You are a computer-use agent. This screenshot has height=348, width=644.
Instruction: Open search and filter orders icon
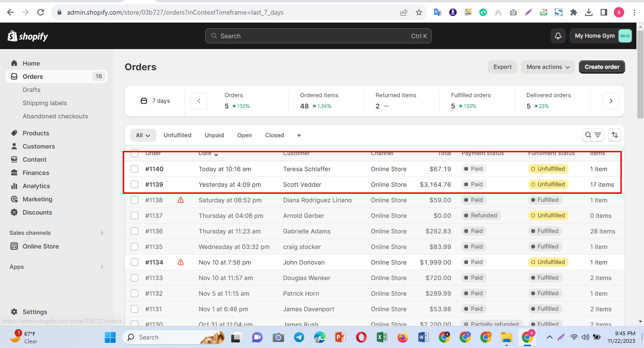click(x=593, y=135)
